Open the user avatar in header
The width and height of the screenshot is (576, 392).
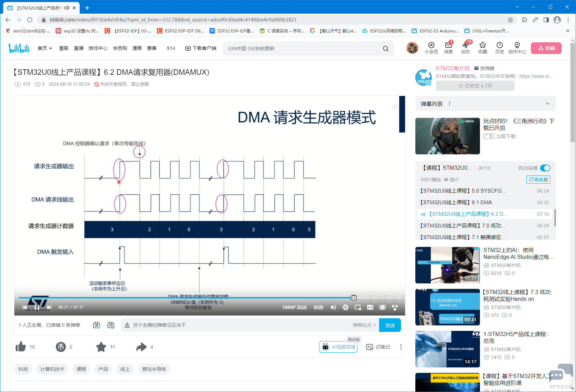coord(412,48)
